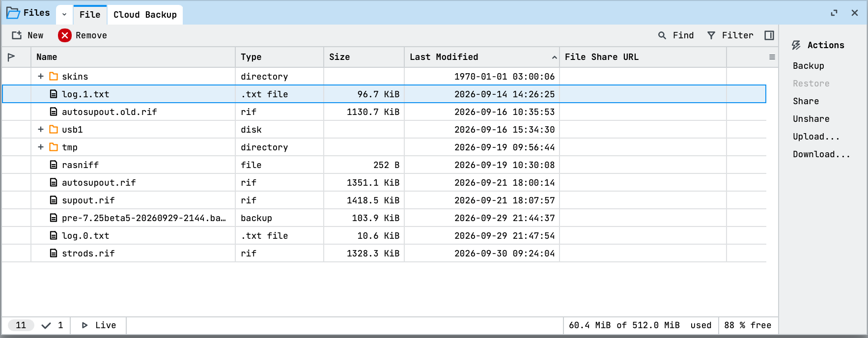Select the log.0.txt file name

(x=85, y=236)
